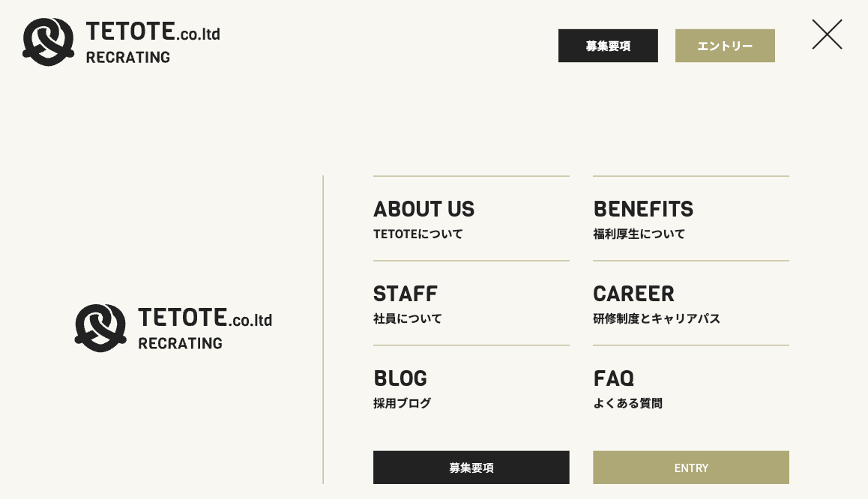Select the CAREER menu entry

(x=633, y=294)
